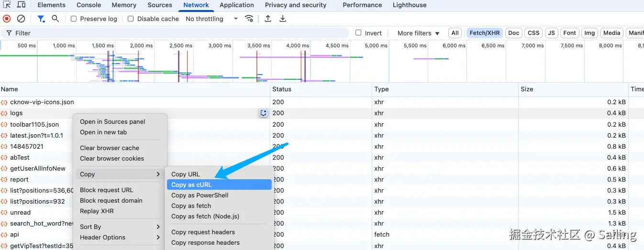Check the Disable cache checkbox
The height and width of the screenshot is (250, 644).
click(131, 19)
